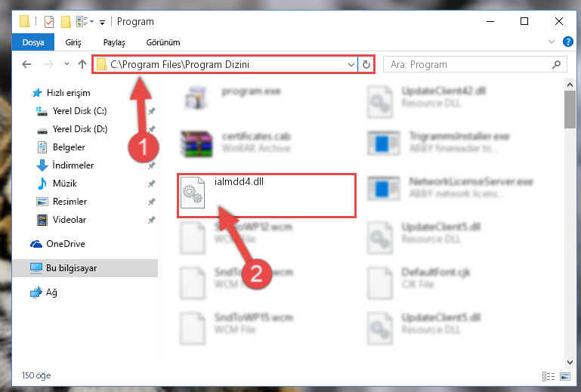Unpin İndirmeler from quick access

point(152,165)
